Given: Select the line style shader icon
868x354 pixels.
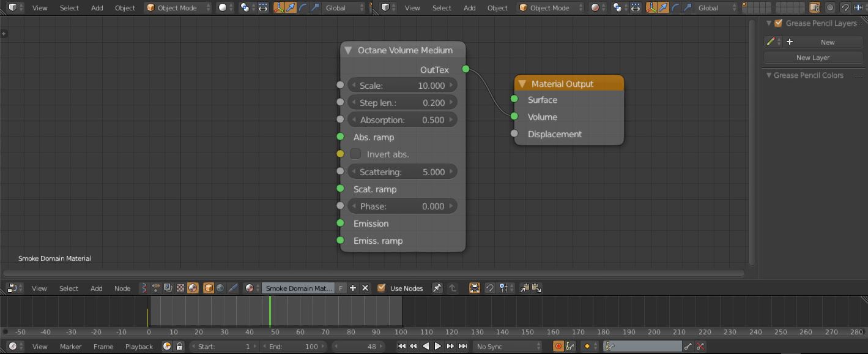Looking at the screenshot, I should pyautogui.click(x=232, y=288).
